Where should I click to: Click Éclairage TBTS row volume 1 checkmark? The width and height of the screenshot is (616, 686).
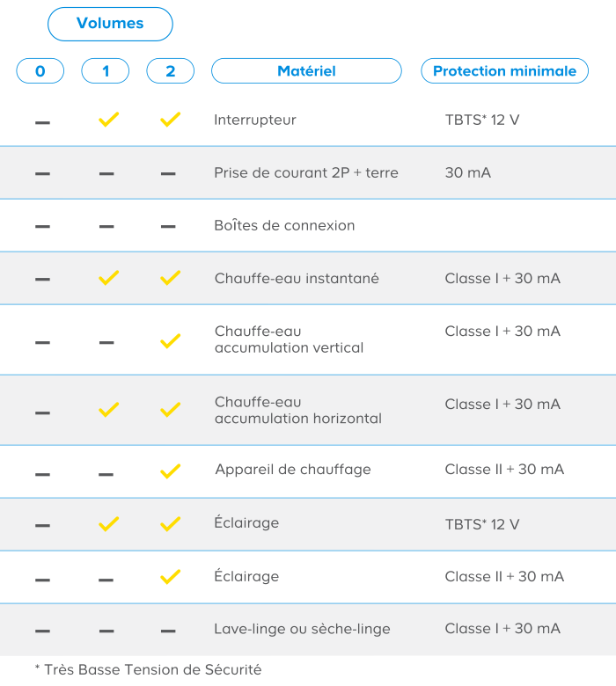108,523
